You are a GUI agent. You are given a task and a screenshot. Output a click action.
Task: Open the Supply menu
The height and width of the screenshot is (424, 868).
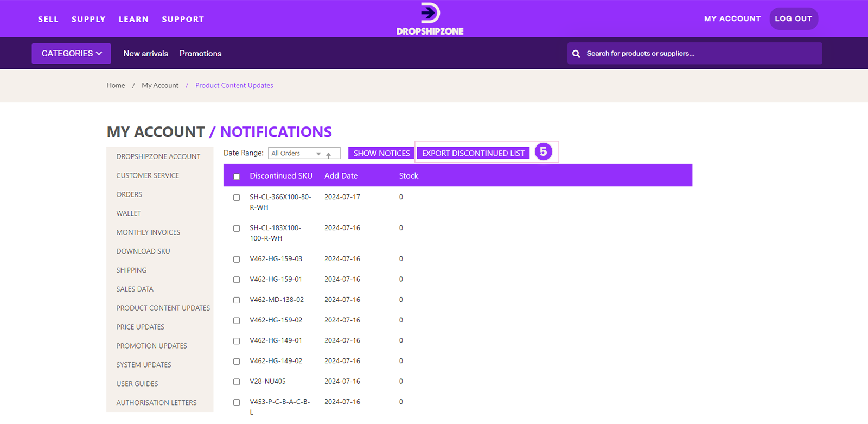[x=88, y=19]
